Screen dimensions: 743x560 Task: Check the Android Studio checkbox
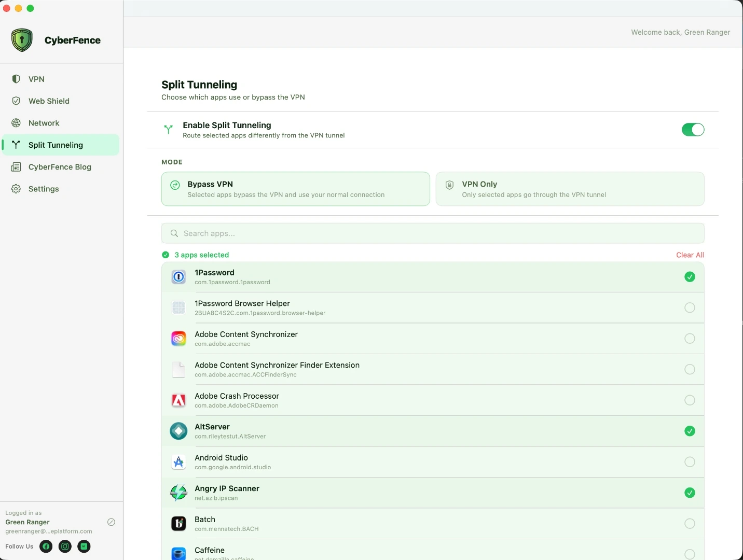coord(690,462)
